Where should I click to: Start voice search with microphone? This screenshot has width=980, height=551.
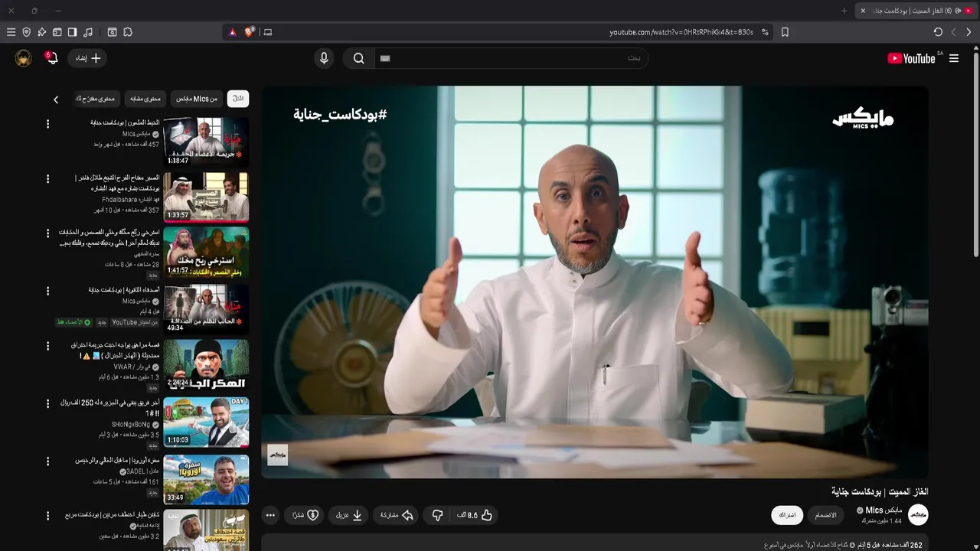tap(324, 58)
